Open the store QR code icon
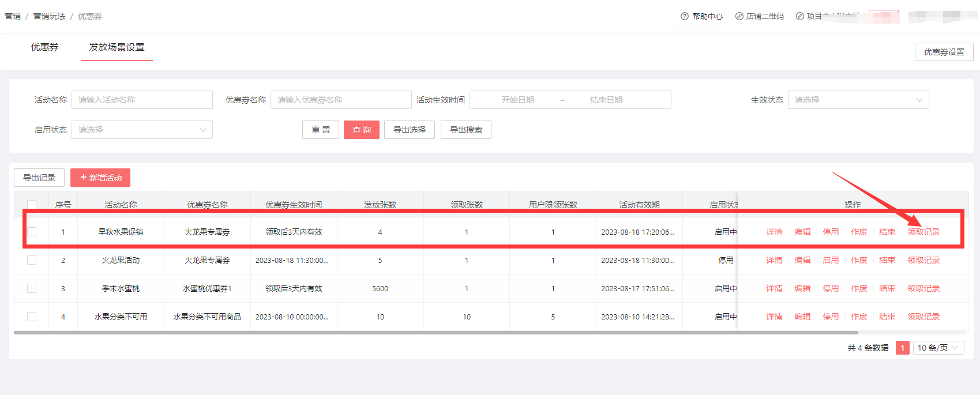The width and height of the screenshot is (980, 395). pyautogui.click(x=739, y=16)
